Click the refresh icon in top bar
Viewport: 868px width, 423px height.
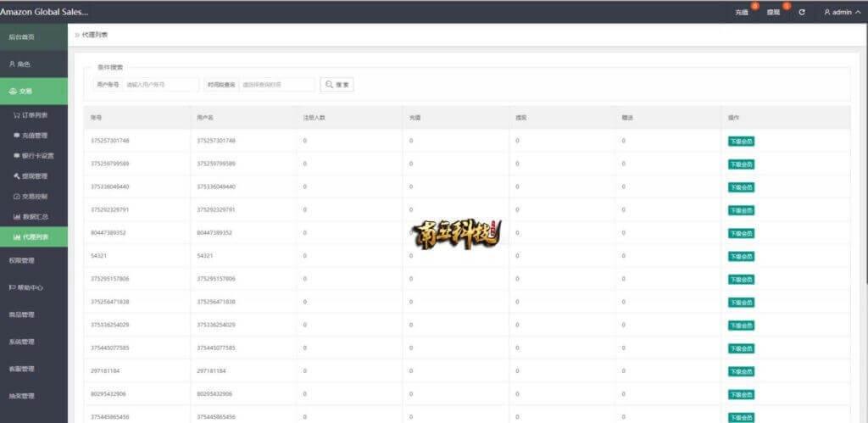[802, 12]
